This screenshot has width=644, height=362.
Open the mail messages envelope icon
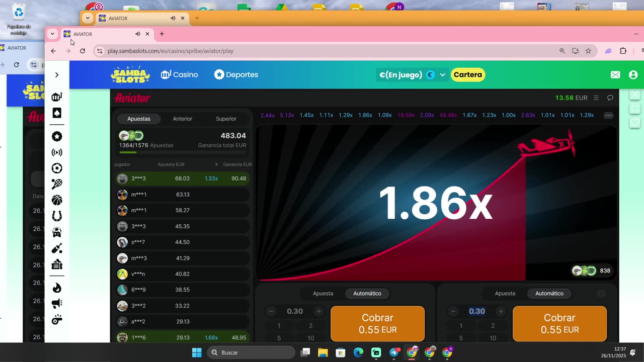point(615,75)
